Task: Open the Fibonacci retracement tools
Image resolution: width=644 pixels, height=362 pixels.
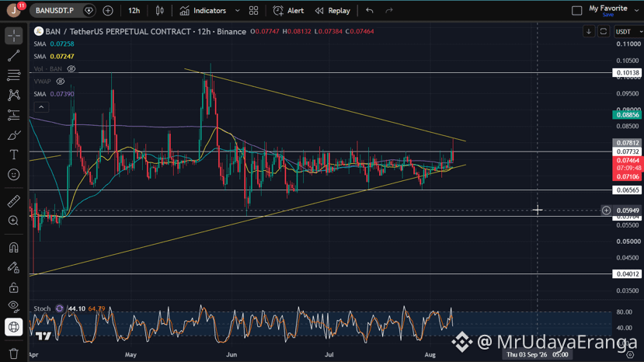Action: coord(13,75)
